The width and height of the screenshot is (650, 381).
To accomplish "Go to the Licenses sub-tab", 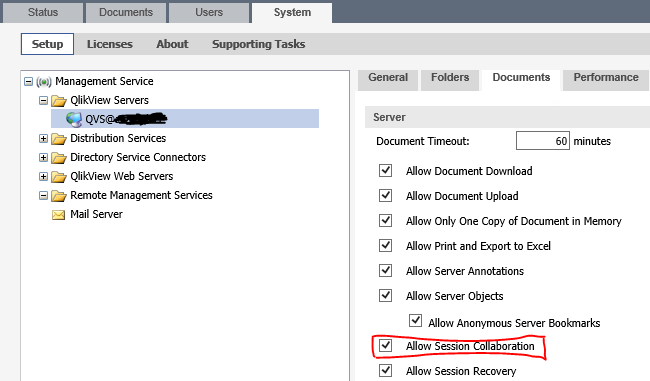I will (x=110, y=44).
